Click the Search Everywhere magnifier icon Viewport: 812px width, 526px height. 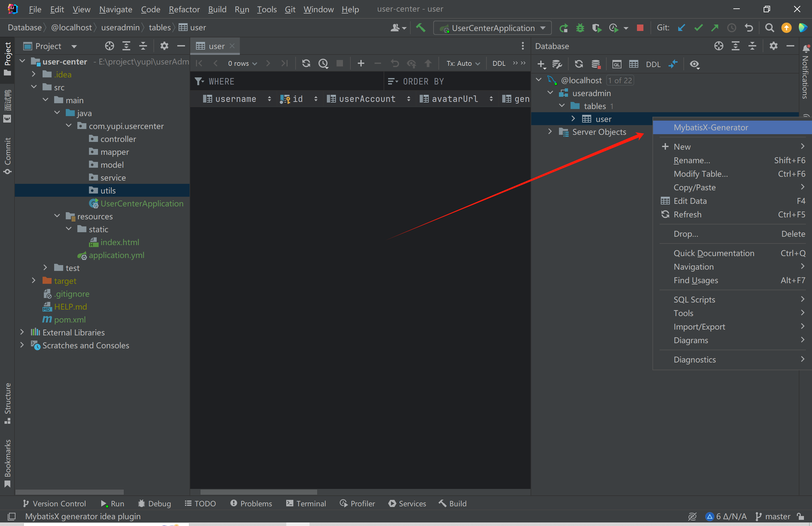pyautogui.click(x=769, y=28)
